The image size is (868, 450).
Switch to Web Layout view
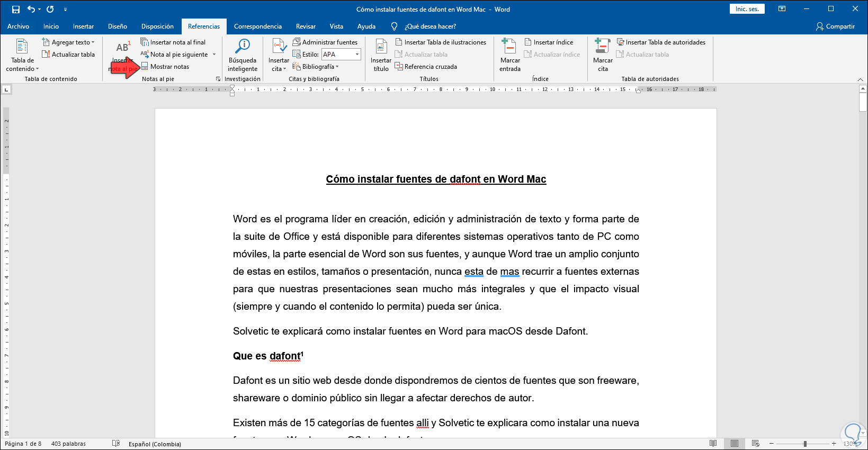coord(756,444)
